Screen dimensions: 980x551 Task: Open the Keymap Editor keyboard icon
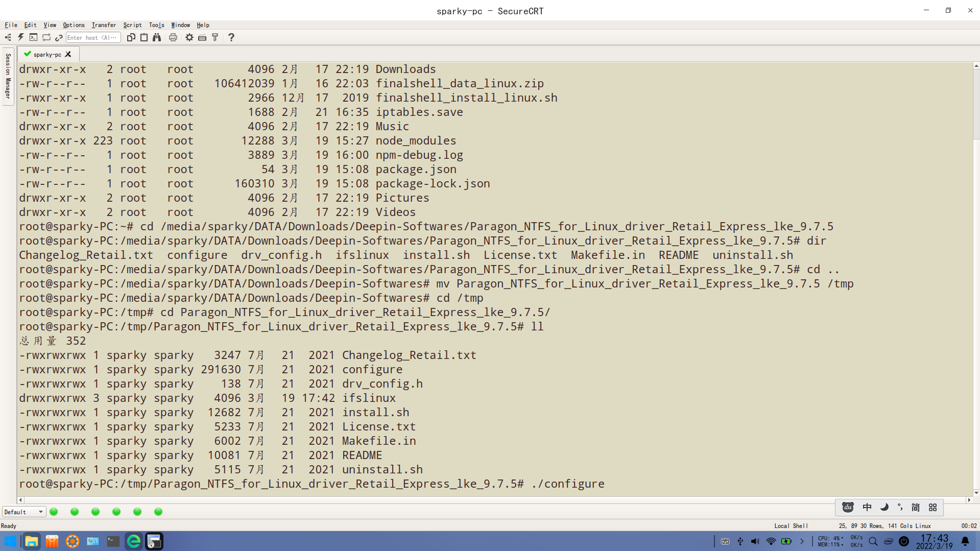[202, 37]
